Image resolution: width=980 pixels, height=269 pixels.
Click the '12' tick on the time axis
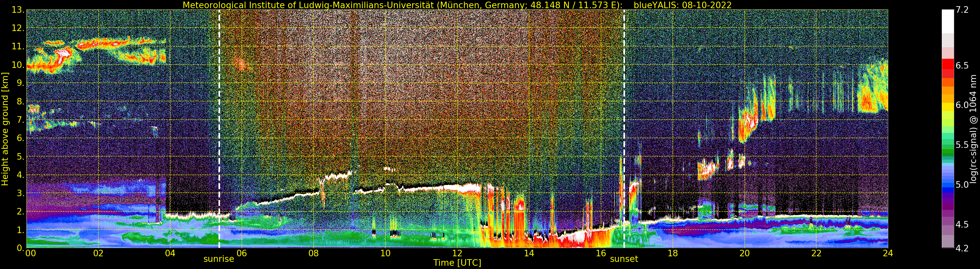click(457, 253)
